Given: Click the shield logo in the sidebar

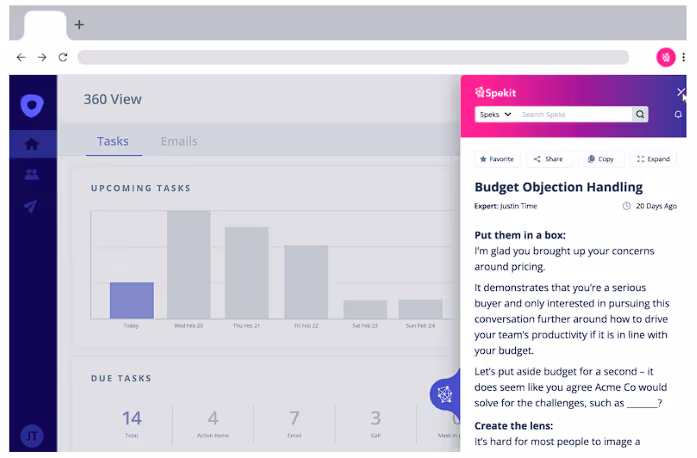Looking at the screenshot, I should pos(32,106).
